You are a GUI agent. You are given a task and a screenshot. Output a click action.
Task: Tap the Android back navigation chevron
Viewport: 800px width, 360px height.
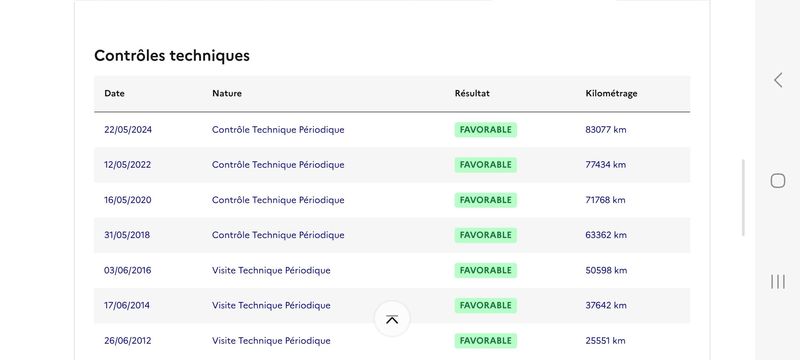778,80
